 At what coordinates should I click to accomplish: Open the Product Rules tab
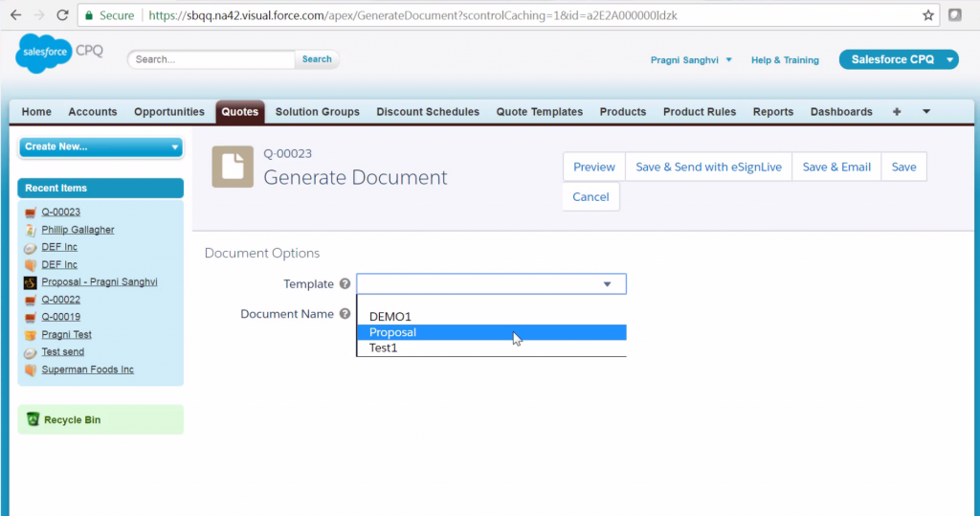(700, 111)
